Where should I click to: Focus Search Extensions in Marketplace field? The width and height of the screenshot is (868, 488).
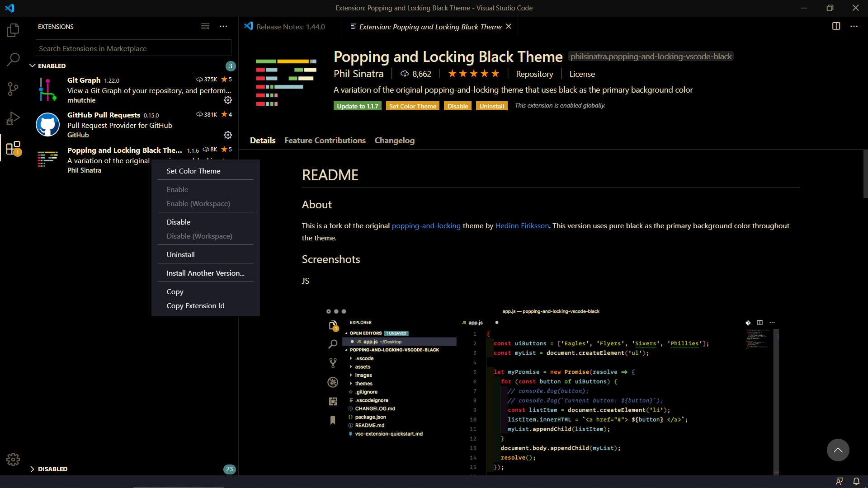coord(133,48)
